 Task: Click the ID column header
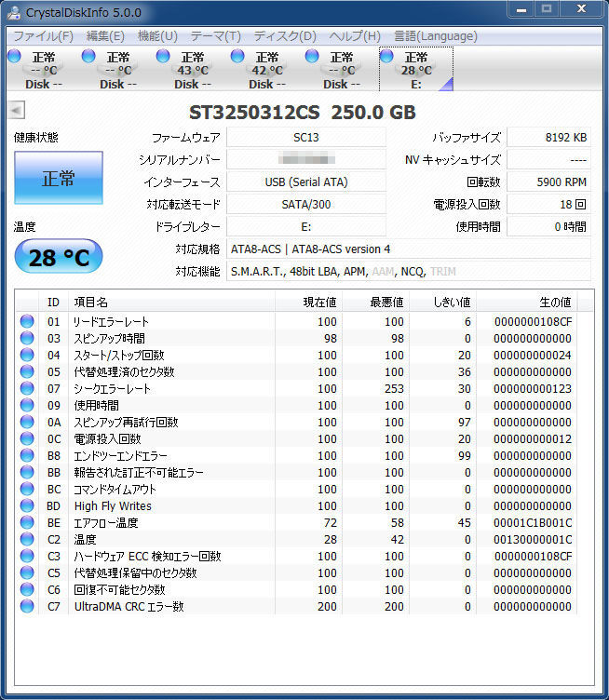[x=54, y=303]
